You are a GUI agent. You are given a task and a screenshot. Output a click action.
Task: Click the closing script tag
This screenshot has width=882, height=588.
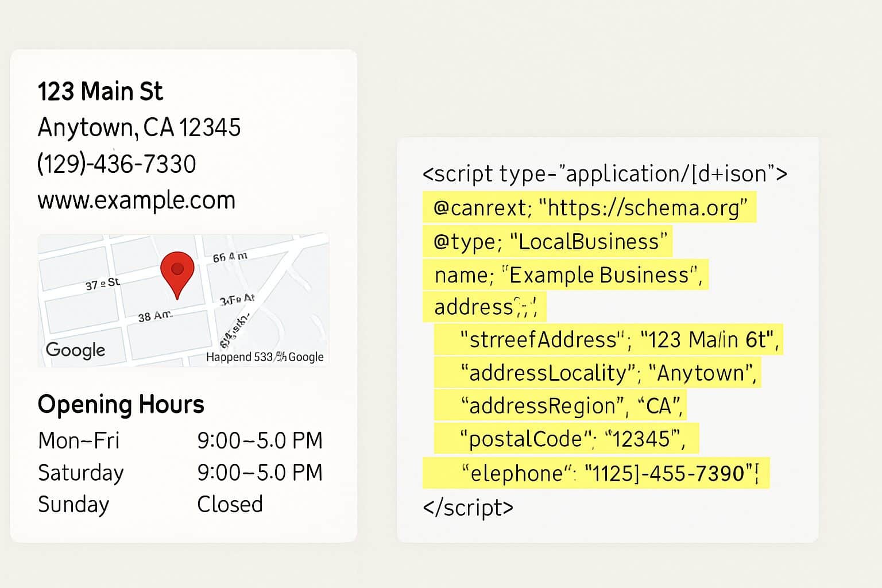point(466,508)
